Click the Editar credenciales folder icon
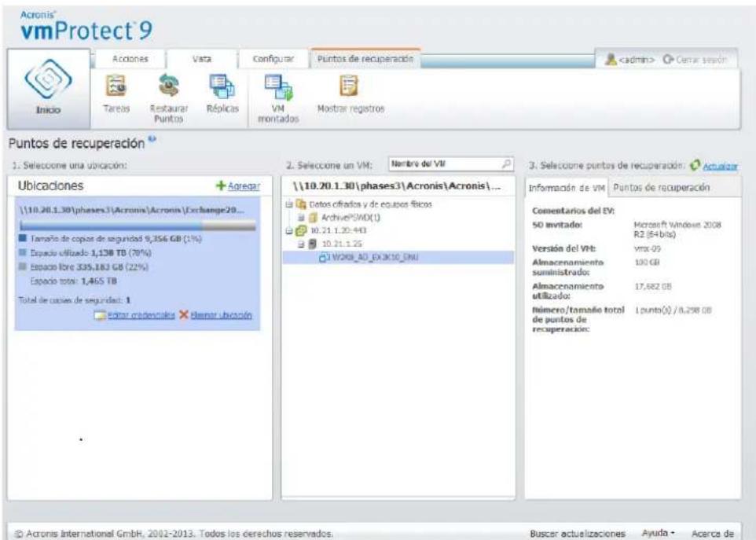 (100, 315)
